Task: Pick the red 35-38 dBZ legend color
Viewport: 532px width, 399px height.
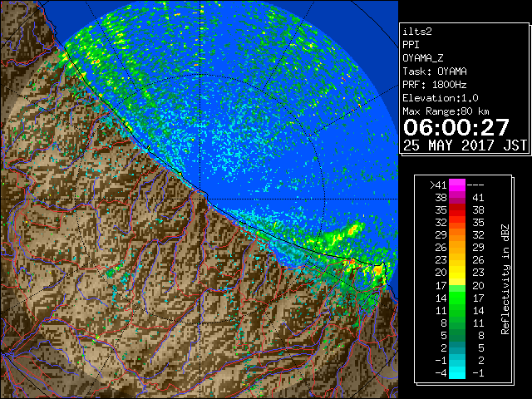Action: (457, 210)
